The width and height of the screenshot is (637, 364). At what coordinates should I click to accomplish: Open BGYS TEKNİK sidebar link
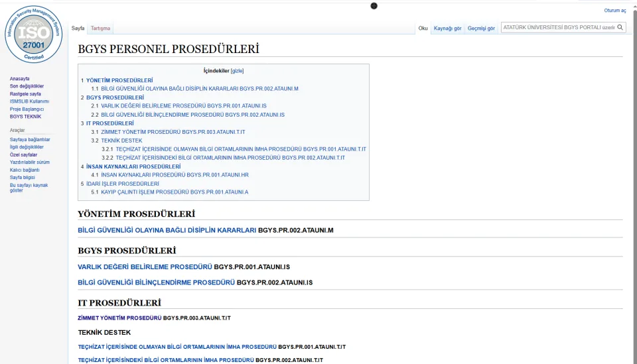coord(26,117)
